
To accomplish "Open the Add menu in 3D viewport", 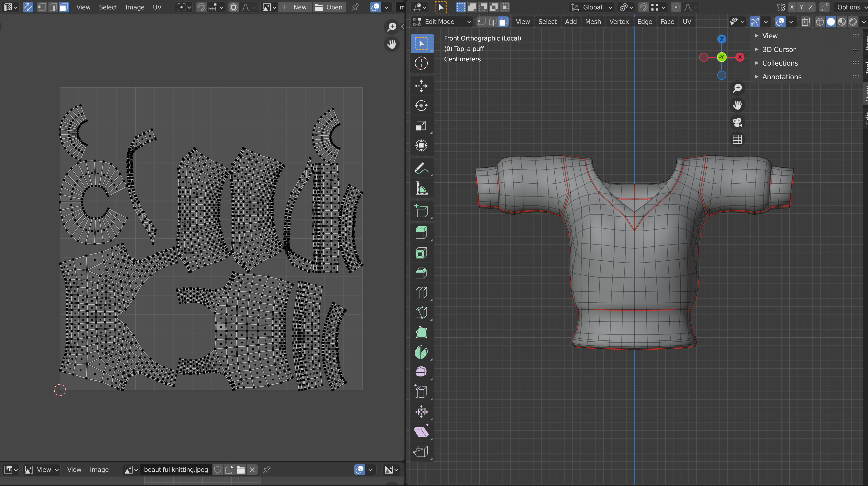I will coord(571,22).
